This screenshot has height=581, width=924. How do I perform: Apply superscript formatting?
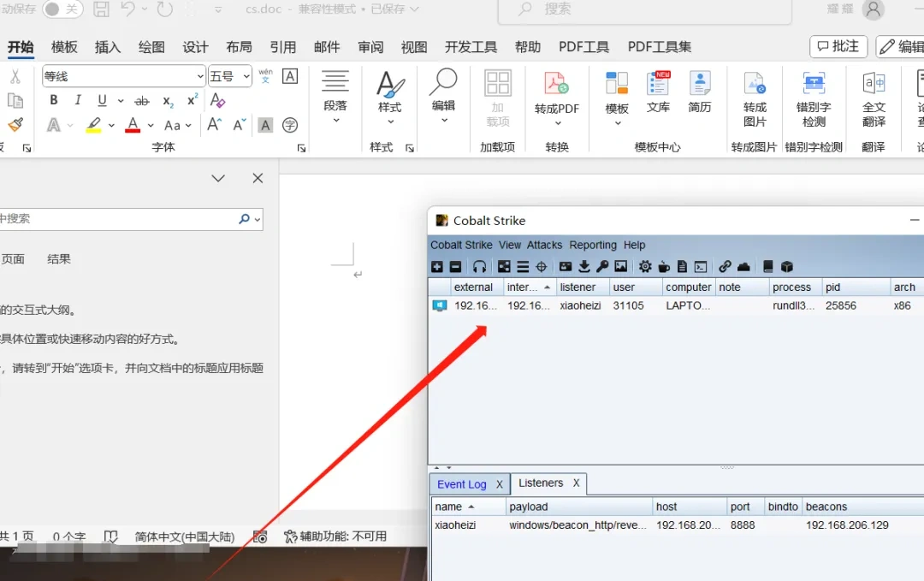[192, 100]
